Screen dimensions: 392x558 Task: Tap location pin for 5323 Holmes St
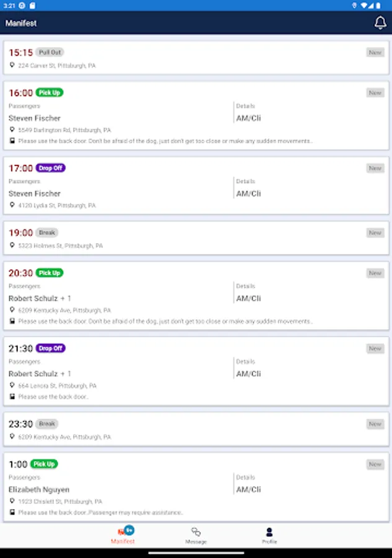(x=12, y=245)
